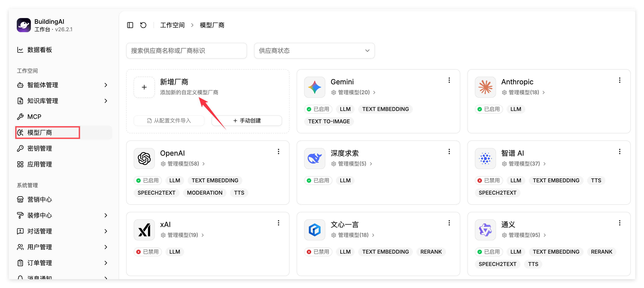Open xAI 管理模型(19) link

point(182,235)
